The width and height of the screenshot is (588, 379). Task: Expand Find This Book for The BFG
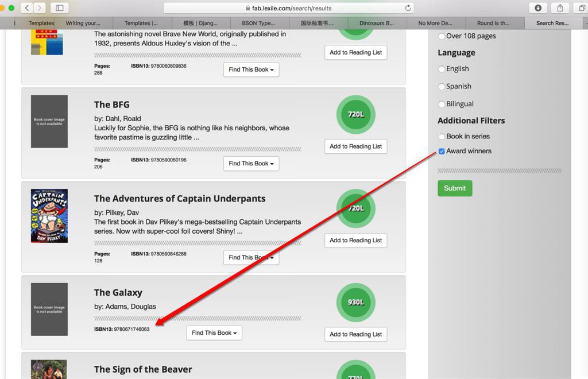252,164
